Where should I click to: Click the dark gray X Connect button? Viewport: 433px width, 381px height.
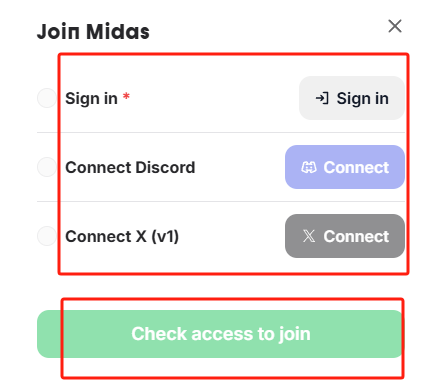click(x=345, y=236)
